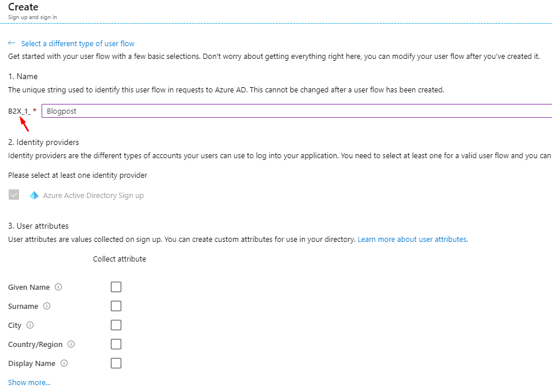Check the City attribute checkbox
The height and width of the screenshot is (392, 552).
pos(116,326)
